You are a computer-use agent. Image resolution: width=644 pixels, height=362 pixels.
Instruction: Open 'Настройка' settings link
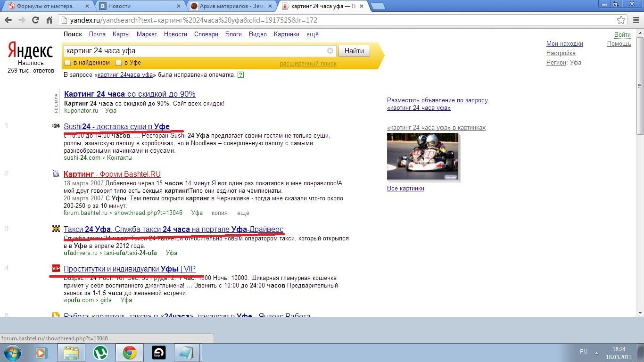tap(561, 53)
